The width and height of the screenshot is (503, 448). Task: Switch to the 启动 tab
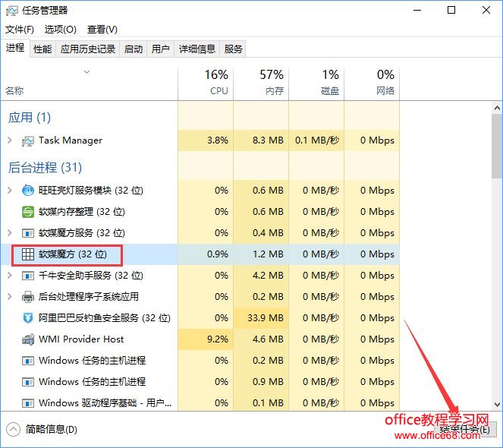[x=134, y=49]
